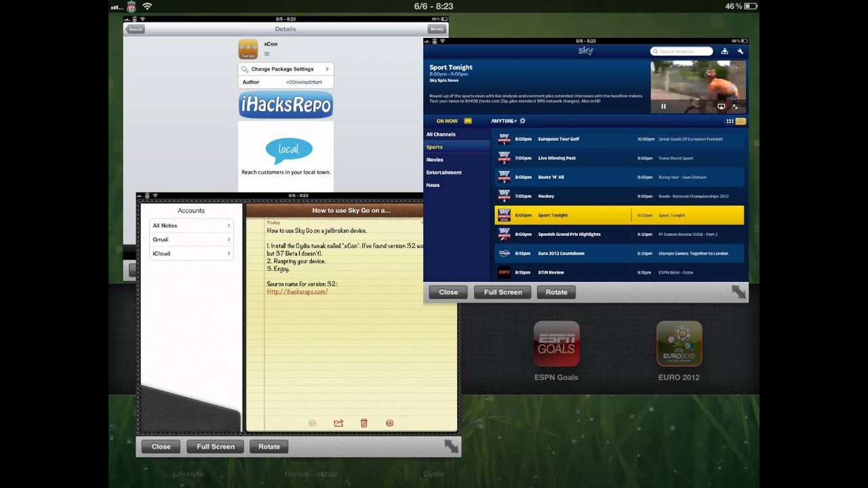
Task: Select the All Channels category
Action: pyautogui.click(x=456, y=134)
